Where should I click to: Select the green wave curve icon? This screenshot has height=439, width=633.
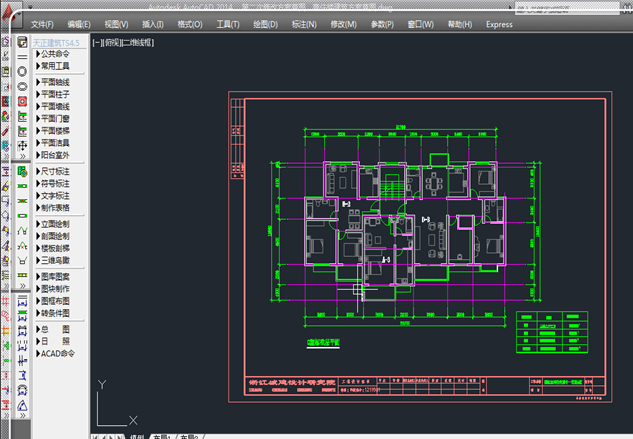pyautogui.click(x=22, y=231)
